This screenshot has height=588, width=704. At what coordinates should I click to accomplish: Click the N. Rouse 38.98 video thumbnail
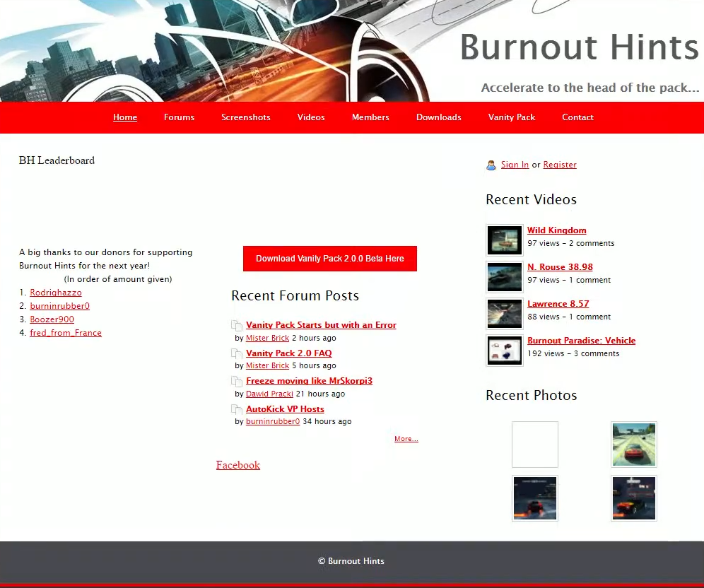tap(505, 277)
